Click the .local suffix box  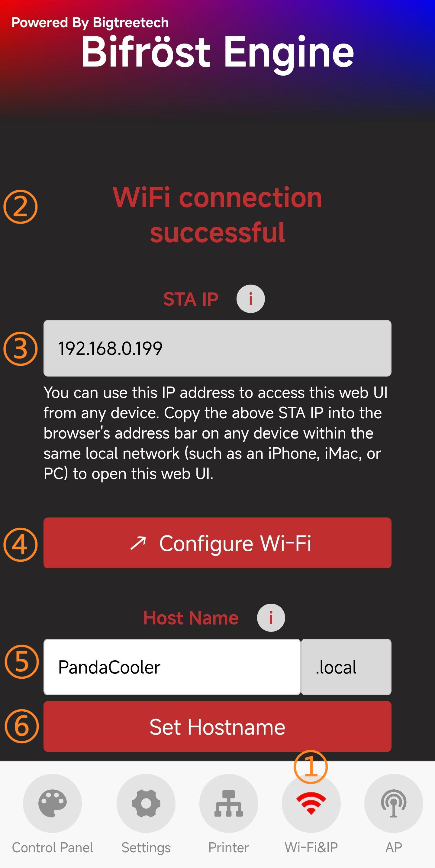(x=346, y=667)
